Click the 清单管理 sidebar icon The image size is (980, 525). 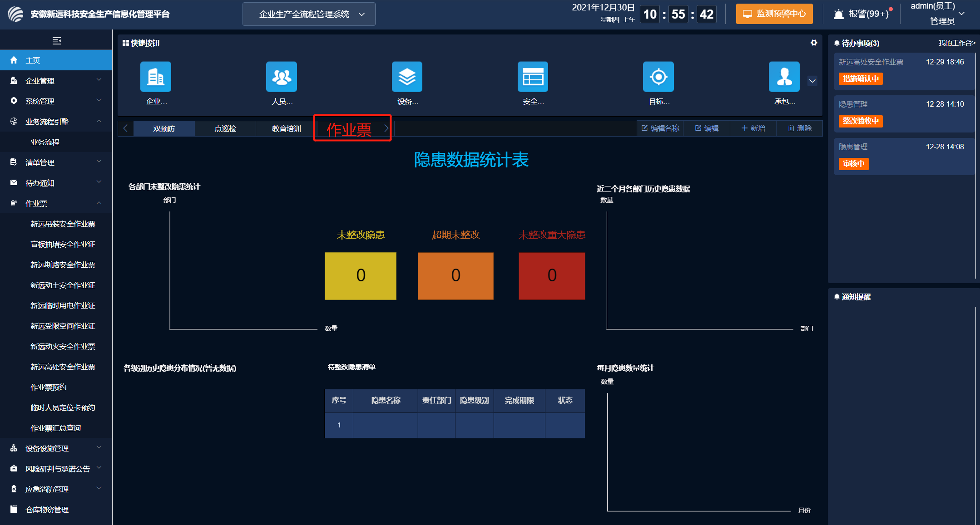pos(14,162)
